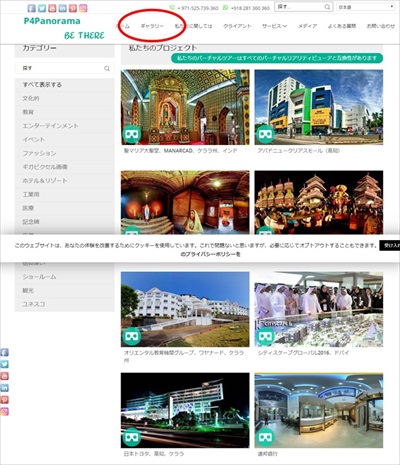Select ホテル&リゾート category
The image size is (400, 465).
click(x=65, y=180)
